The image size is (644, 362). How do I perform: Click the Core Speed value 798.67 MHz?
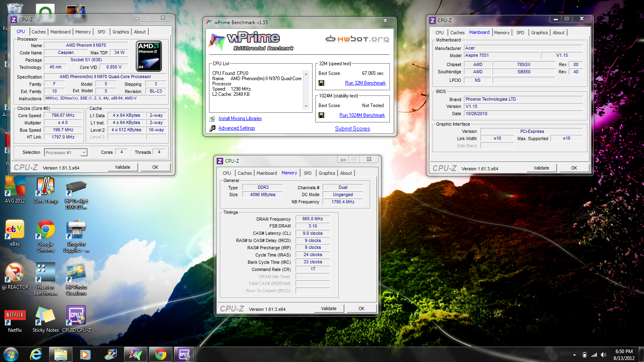tap(63, 115)
